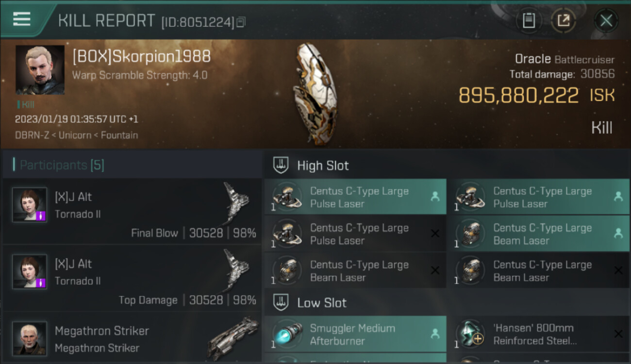Screen dimensions: 631x364
Task: Select the 'Hansen' 800mm Reinforced Steel item
Action: coord(538,334)
